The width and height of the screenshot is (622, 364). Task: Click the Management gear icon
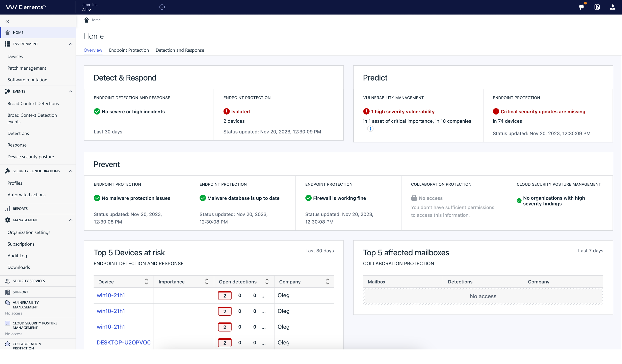[x=8, y=220]
